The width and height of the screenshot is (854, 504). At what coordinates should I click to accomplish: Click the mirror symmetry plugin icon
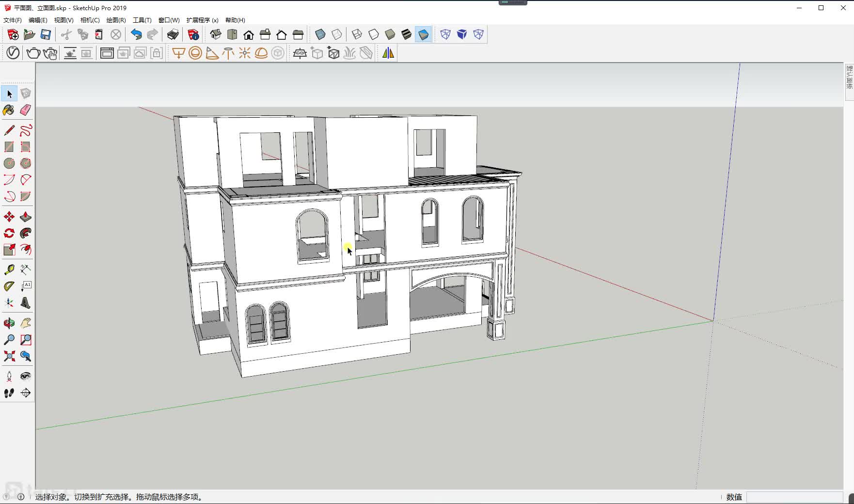(388, 53)
